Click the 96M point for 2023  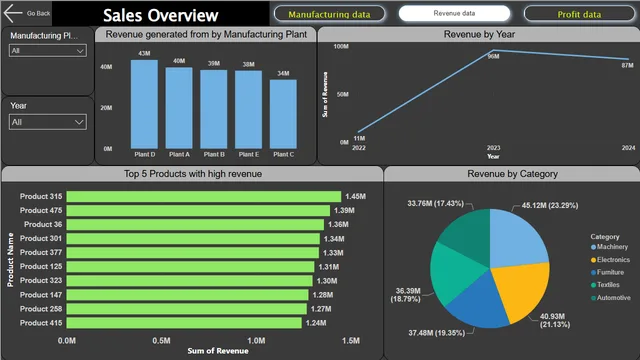tap(493, 51)
